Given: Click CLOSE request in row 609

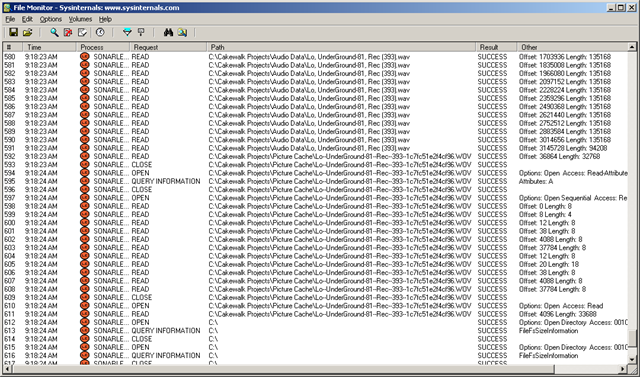Looking at the screenshot, I should coord(142,297).
